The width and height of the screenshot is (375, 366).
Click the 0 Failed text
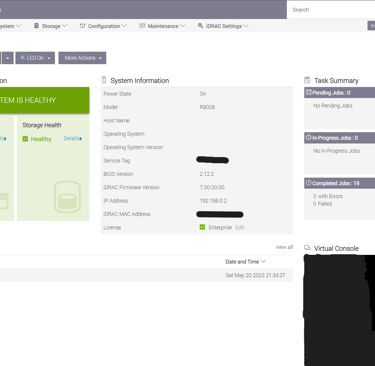322,204
